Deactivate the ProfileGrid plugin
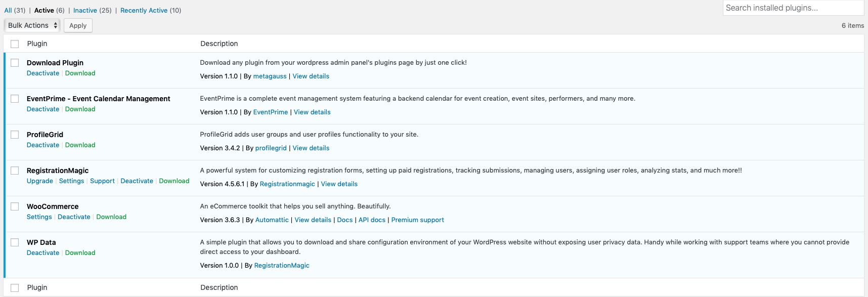Image resolution: width=868 pixels, height=297 pixels. 43,145
